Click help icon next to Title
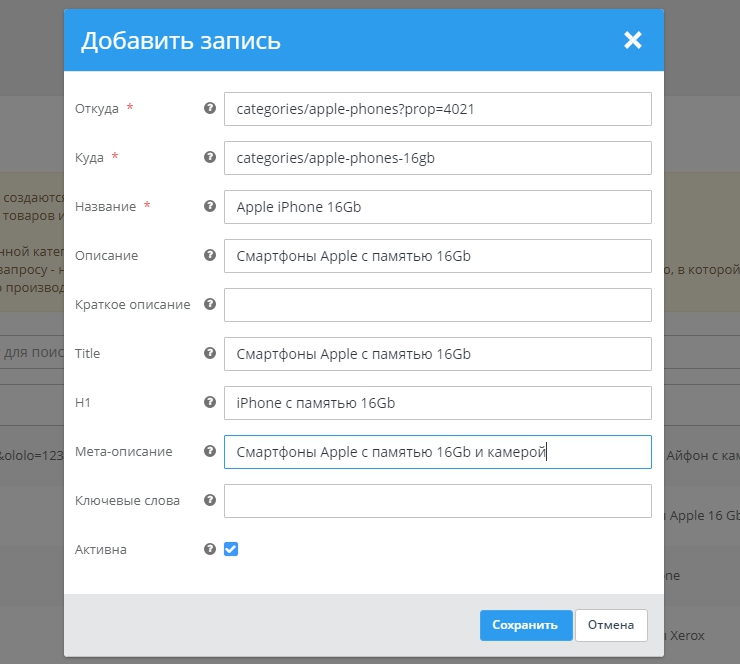The image size is (740, 664). click(x=210, y=353)
